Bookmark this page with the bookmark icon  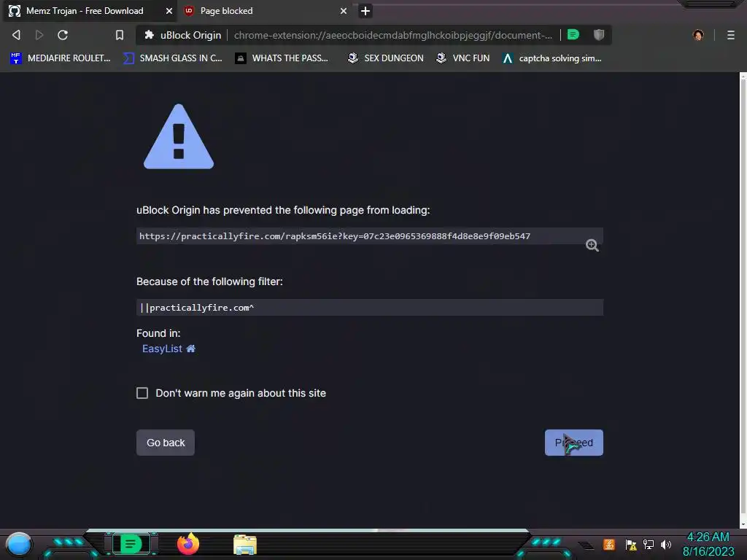click(x=120, y=35)
